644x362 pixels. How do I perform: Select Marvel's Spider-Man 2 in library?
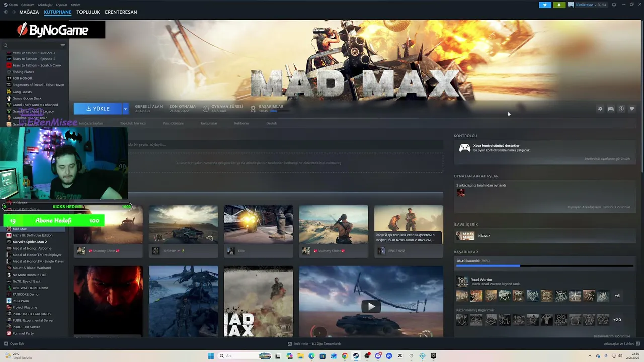coord(29,242)
